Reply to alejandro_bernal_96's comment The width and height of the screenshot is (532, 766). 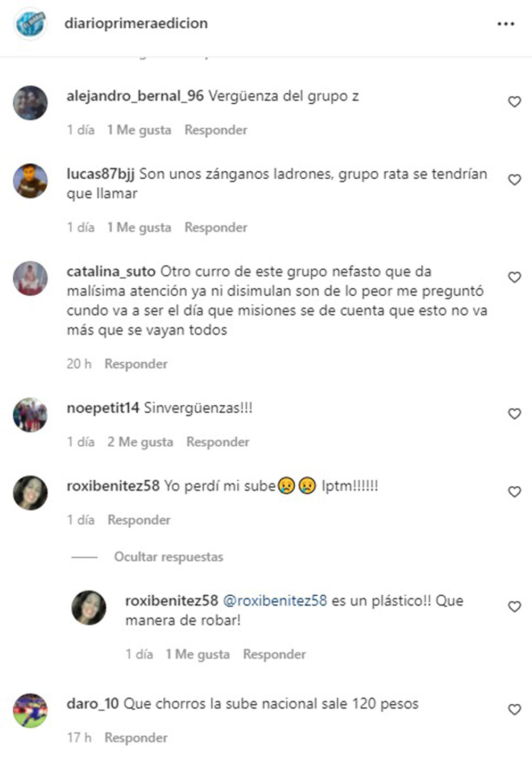point(216,130)
